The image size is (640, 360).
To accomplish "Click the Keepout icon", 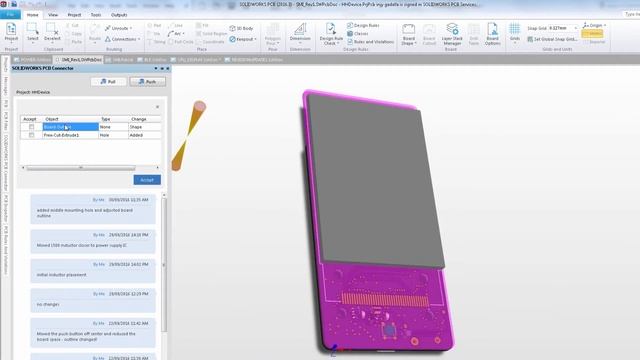I will pos(232,39).
